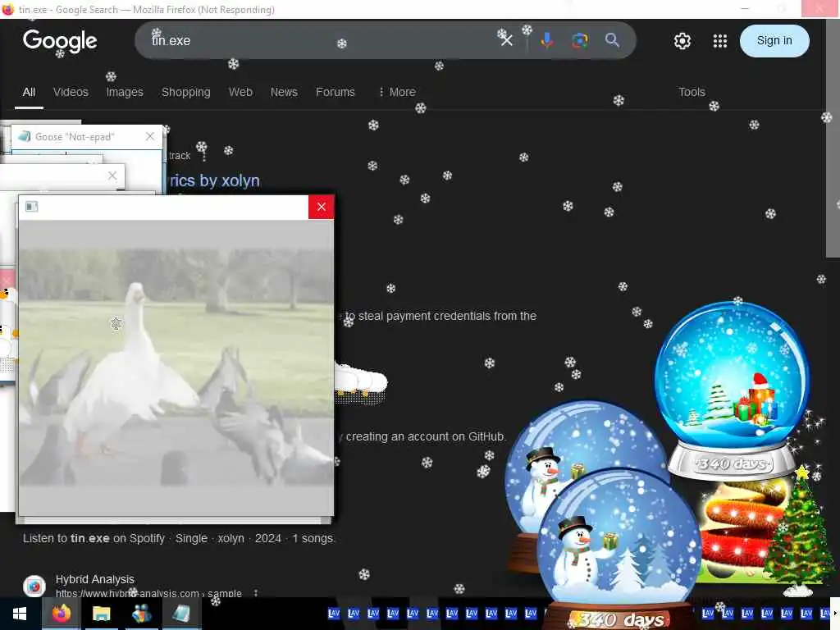
Task: Switch to the Shopping tab
Action: click(x=186, y=92)
